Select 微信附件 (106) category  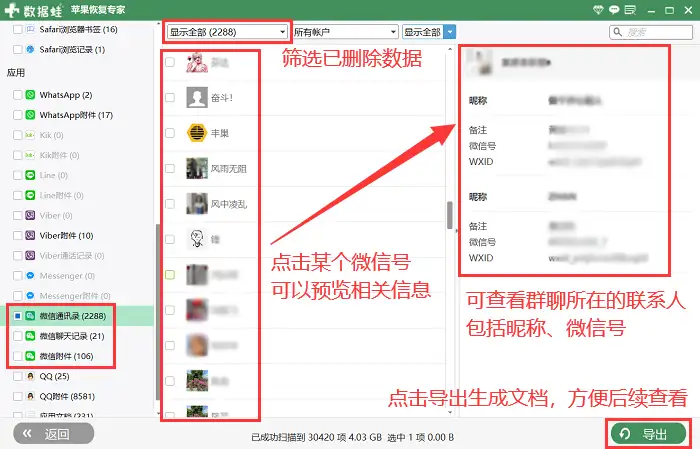[66, 356]
